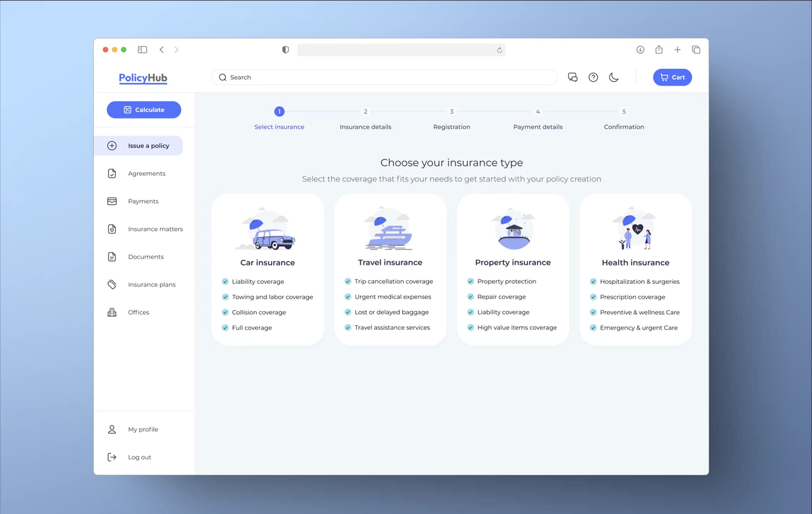This screenshot has width=812, height=514.
Task: Jump to step 5 Confirmation
Action: pyautogui.click(x=624, y=119)
